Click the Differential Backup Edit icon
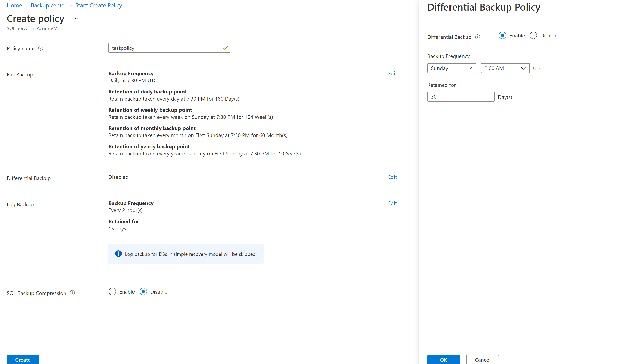621x364 pixels. point(393,177)
